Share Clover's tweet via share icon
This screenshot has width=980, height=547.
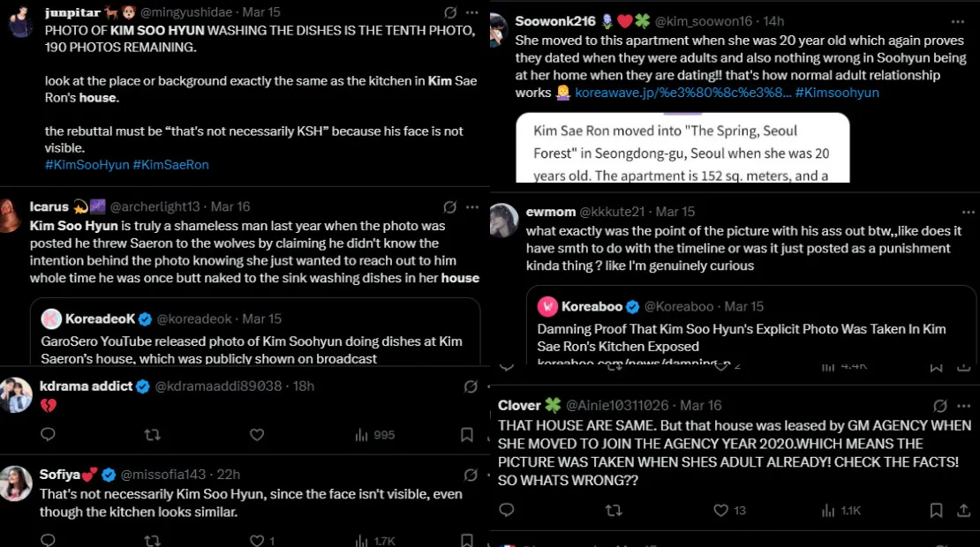click(961, 510)
